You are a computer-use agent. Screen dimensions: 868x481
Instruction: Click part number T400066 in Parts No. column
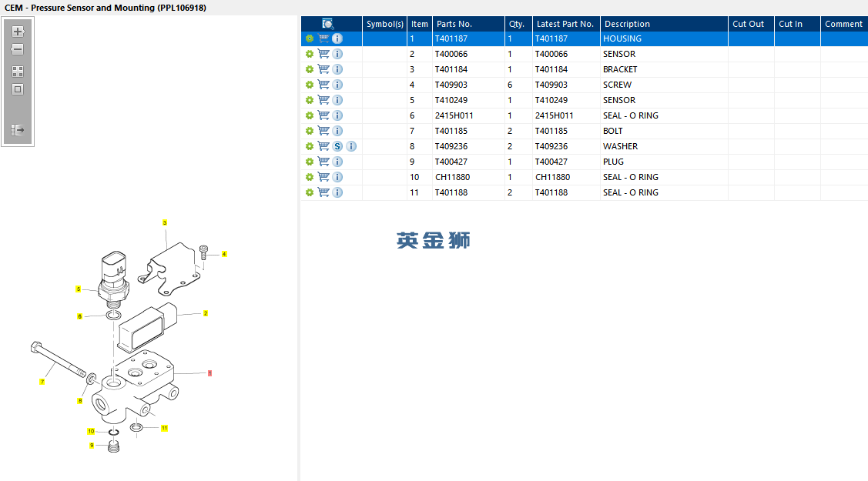451,54
